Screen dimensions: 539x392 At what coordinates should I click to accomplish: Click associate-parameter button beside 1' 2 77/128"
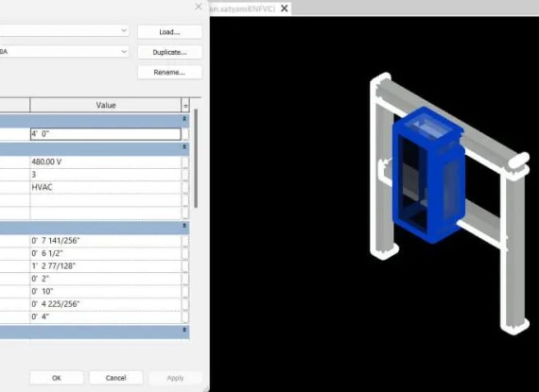pyautogui.click(x=185, y=266)
